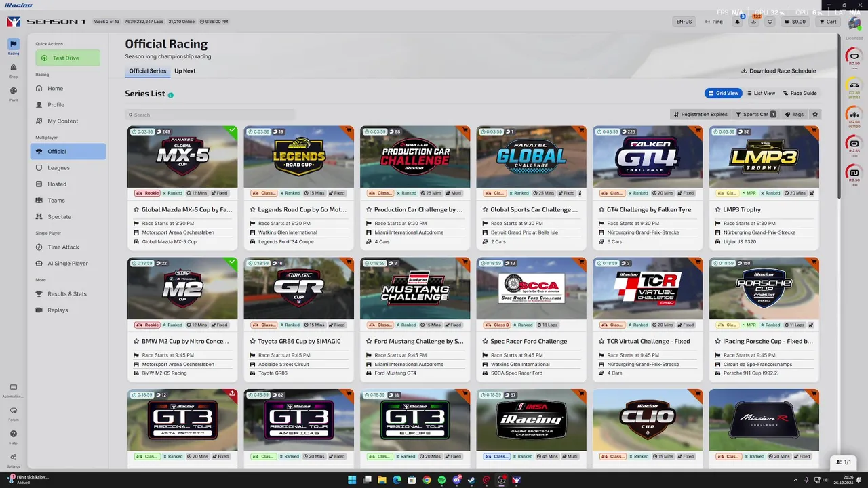The image size is (868, 488).
Task: Favorite GT4 Challenge by Falken Tyre star
Action: pos(601,210)
